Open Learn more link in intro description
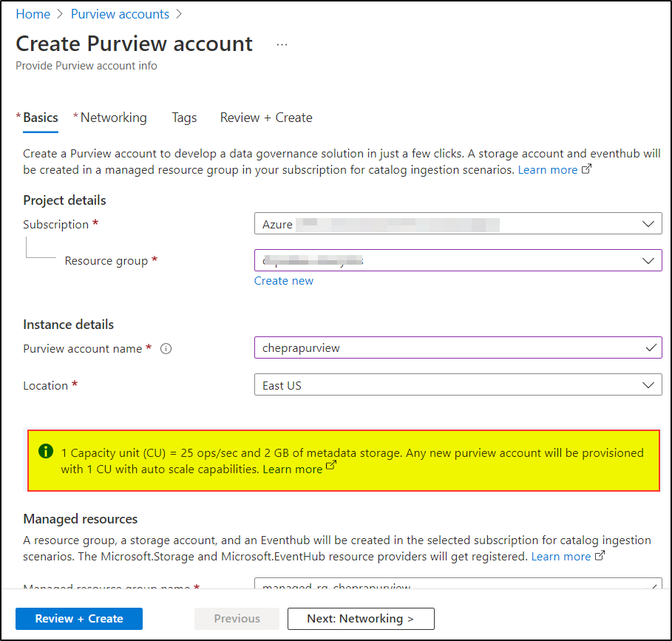 pyautogui.click(x=548, y=170)
